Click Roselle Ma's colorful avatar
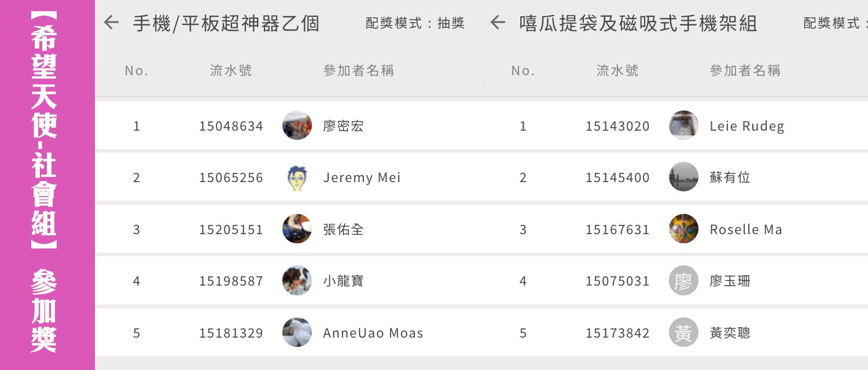The width and height of the screenshot is (868, 370). 683,229
